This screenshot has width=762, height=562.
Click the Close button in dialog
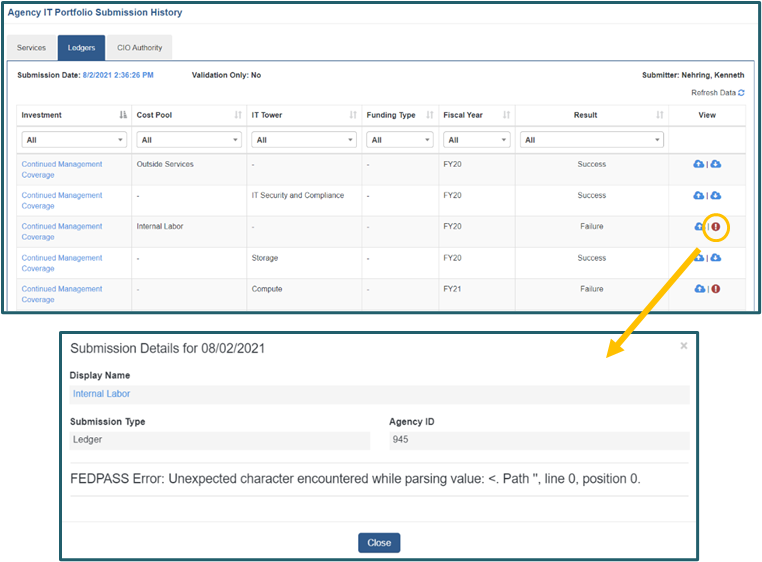pos(379,543)
